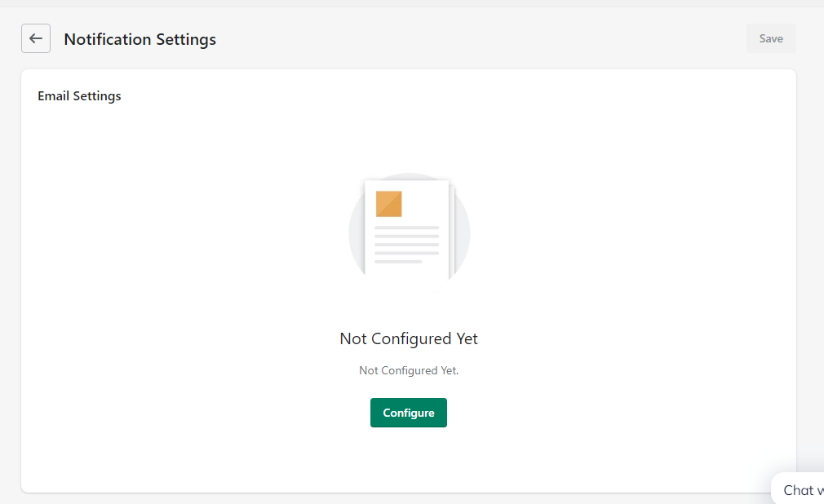Image resolution: width=824 pixels, height=504 pixels.
Task: Click the top gray line in document illustration
Action: [x=406, y=228]
